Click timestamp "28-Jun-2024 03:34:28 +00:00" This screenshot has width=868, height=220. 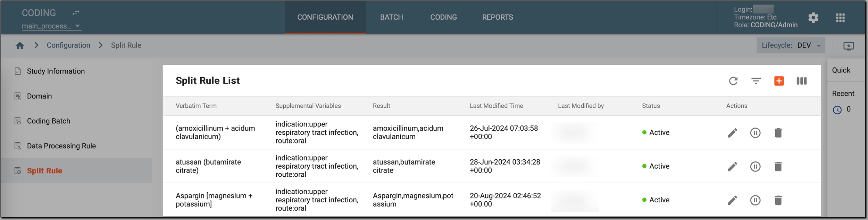505,166
